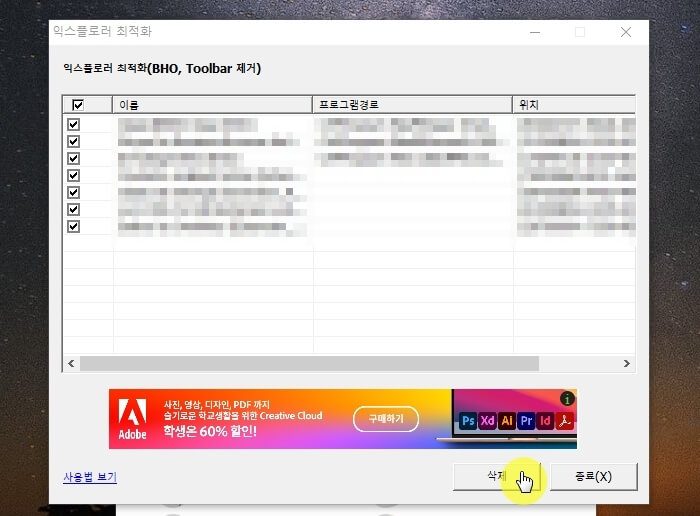Sort by the 이름 column header
This screenshot has height=516, width=700.
[x=212, y=105]
